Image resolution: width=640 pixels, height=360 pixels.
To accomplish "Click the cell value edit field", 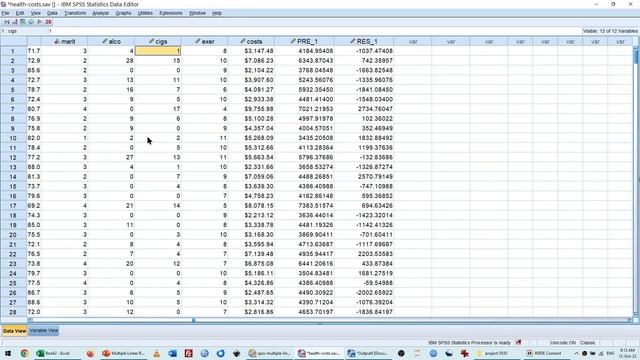I will pos(314,31).
